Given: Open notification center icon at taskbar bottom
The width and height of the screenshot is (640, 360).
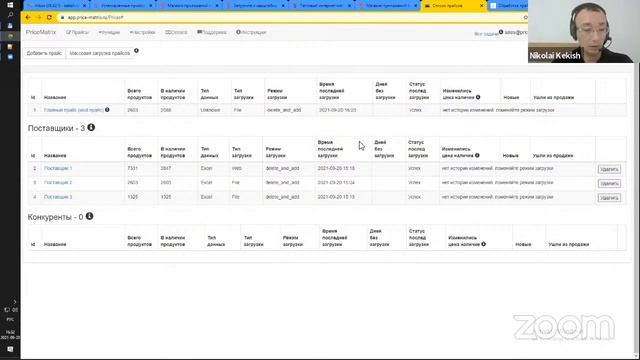Looking at the screenshot, I should tap(10, 349).
